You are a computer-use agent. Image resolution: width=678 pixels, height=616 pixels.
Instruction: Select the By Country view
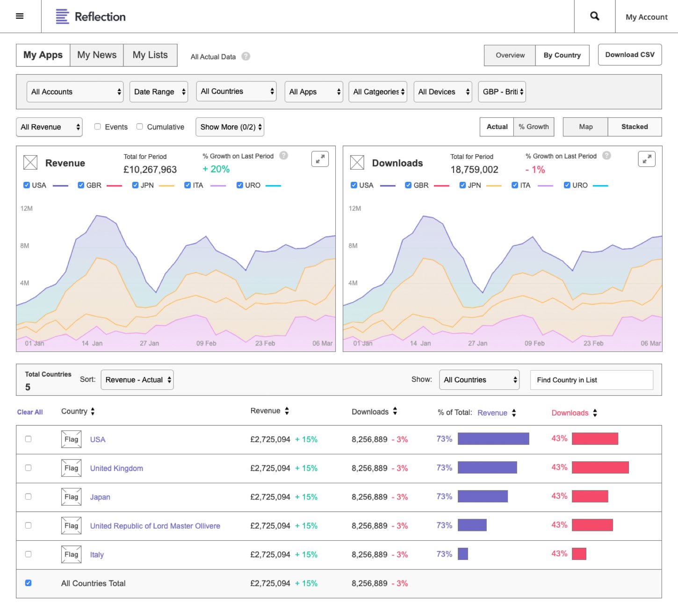click(x=562, y=55)
